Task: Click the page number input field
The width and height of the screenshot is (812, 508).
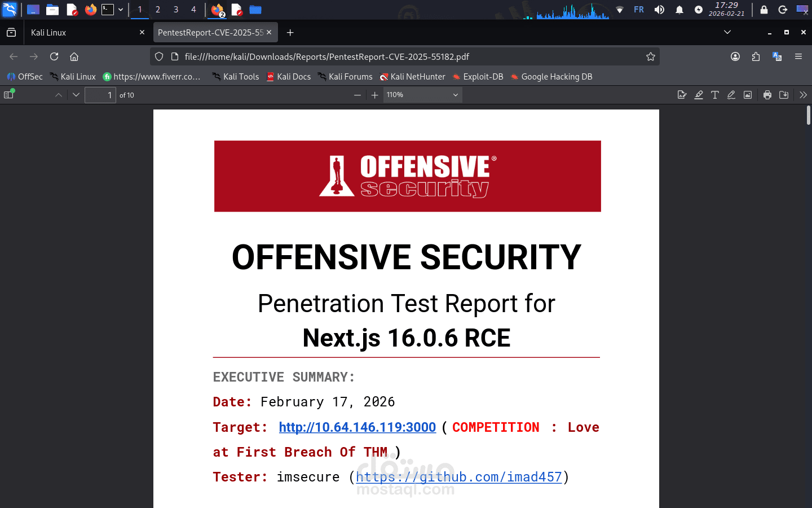Action: tap(100, 95)
